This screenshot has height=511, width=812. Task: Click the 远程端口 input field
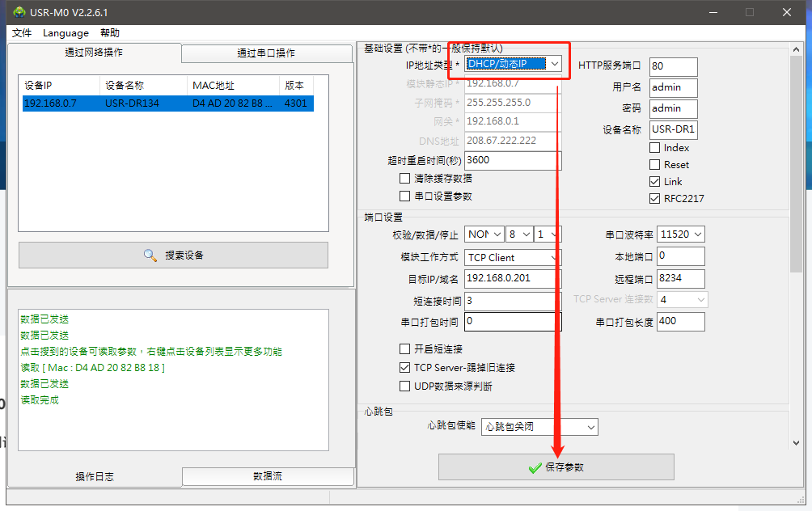(681, 278)
